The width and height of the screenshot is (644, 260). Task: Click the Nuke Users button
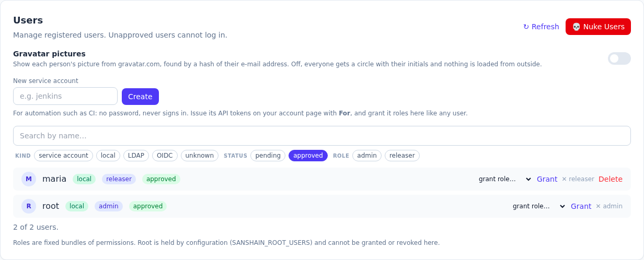(598, 27)
